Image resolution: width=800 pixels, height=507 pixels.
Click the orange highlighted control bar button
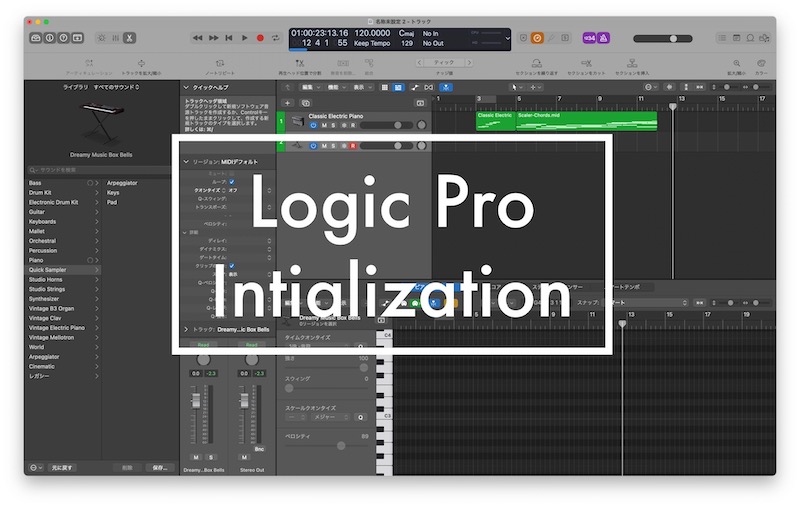coord(537,38)
